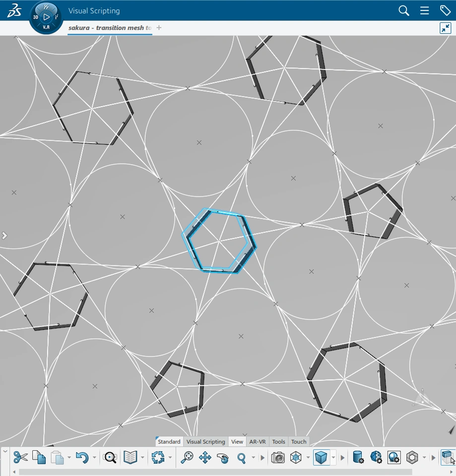Click the camera capture icon

[x=278, y=458]
